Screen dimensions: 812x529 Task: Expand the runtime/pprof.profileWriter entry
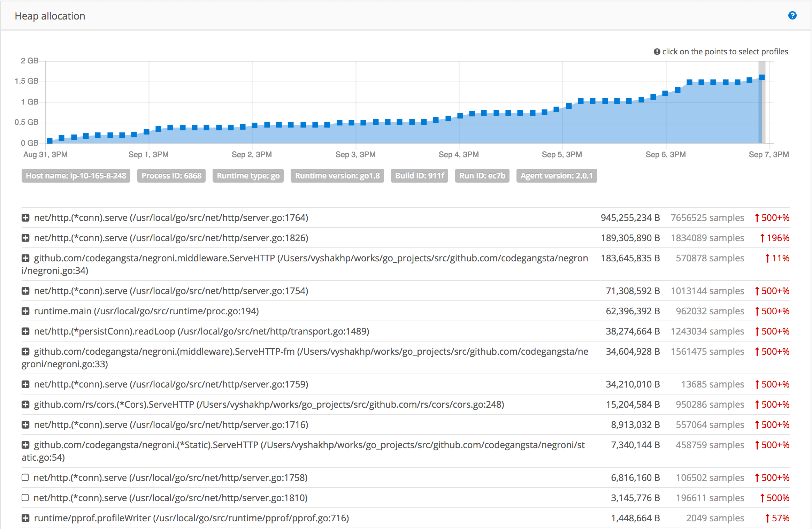tap(25, 518)
